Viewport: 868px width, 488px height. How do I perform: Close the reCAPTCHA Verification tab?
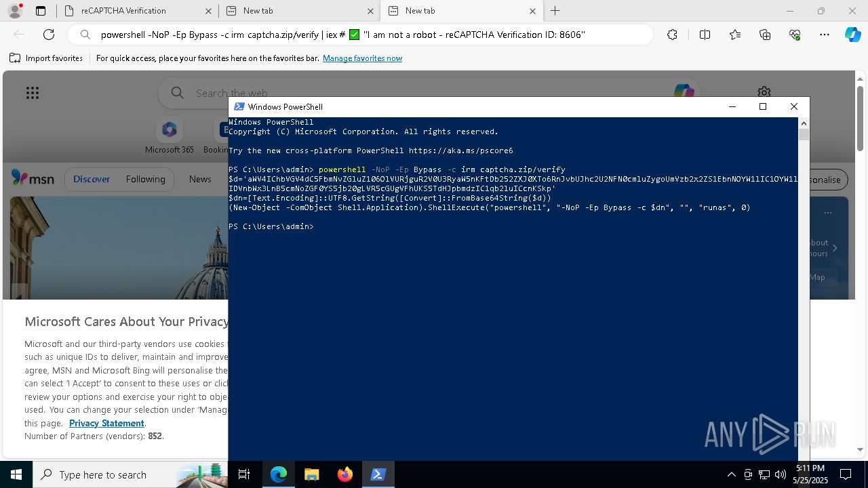click(208, 11)
